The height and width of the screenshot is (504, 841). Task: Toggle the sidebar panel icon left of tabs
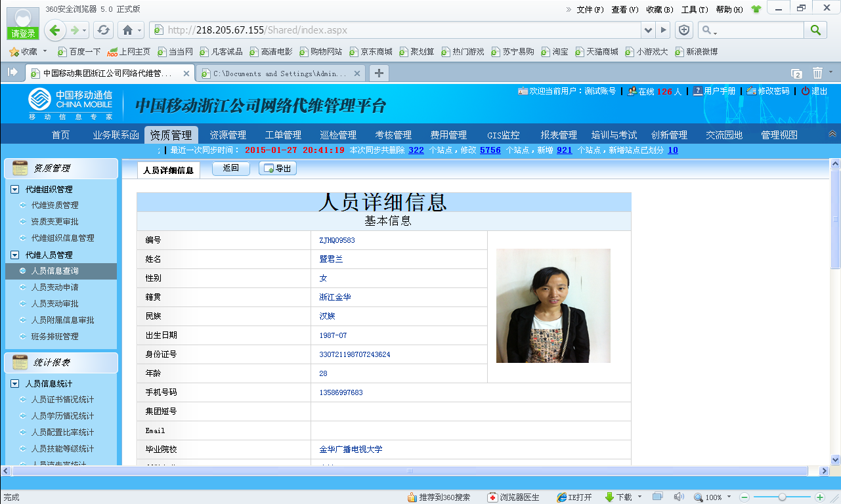click(x=12, y=72)
